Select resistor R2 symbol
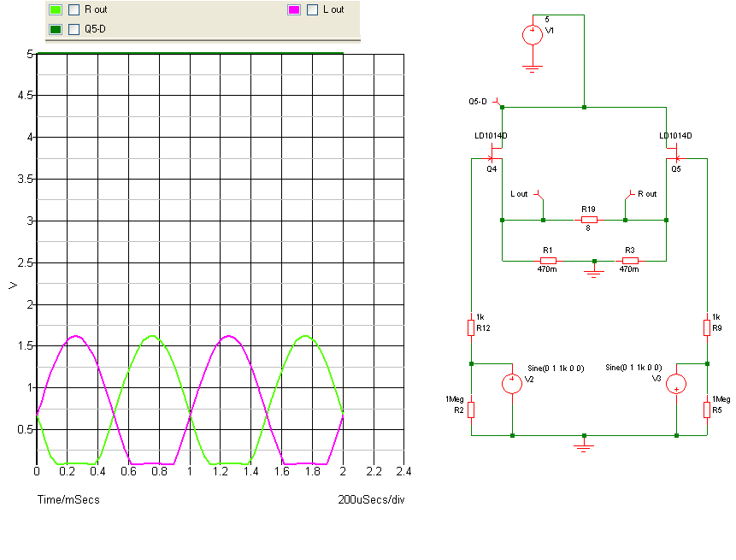This screenshot has height=560, width=736. click(471, 410)
